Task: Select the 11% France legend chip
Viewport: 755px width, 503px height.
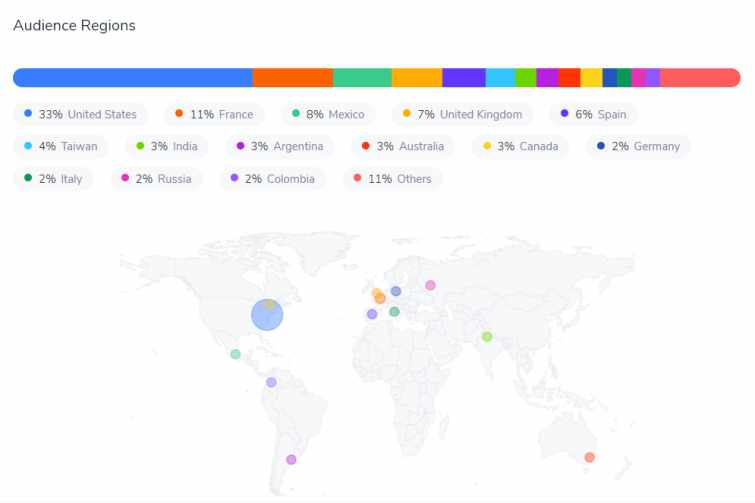Action: point(214,114)
